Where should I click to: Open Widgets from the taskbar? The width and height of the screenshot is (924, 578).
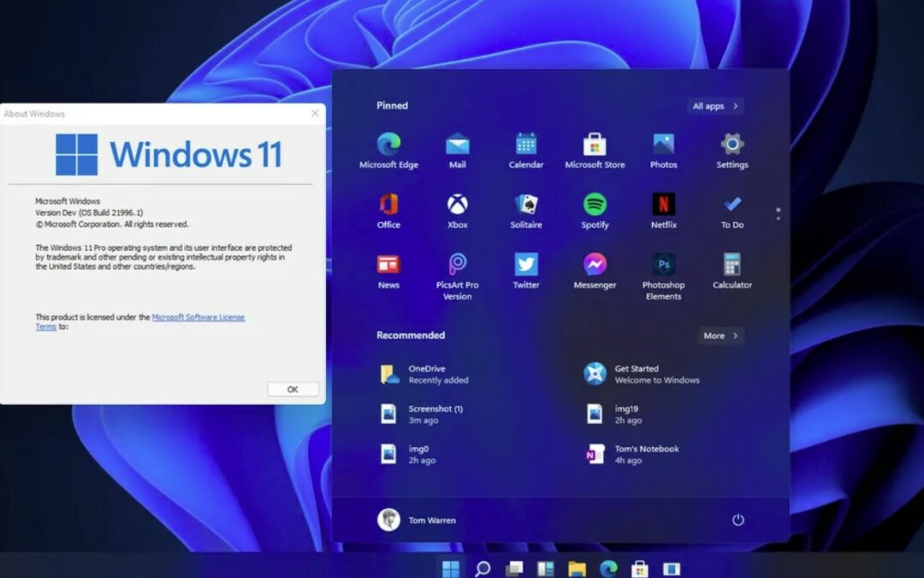(545, 569)
